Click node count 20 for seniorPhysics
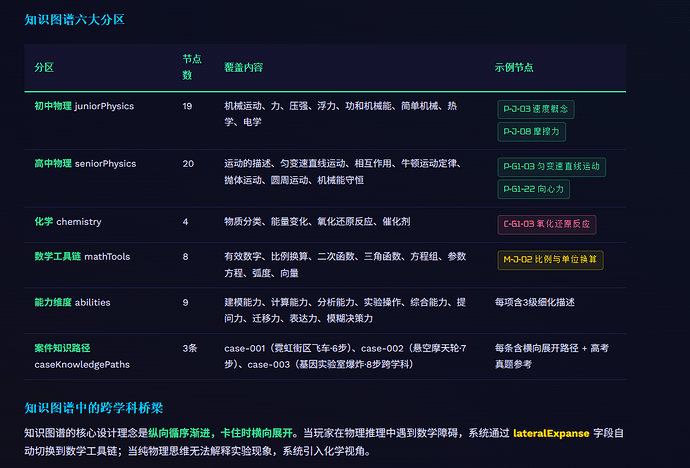 click(188, 164)
